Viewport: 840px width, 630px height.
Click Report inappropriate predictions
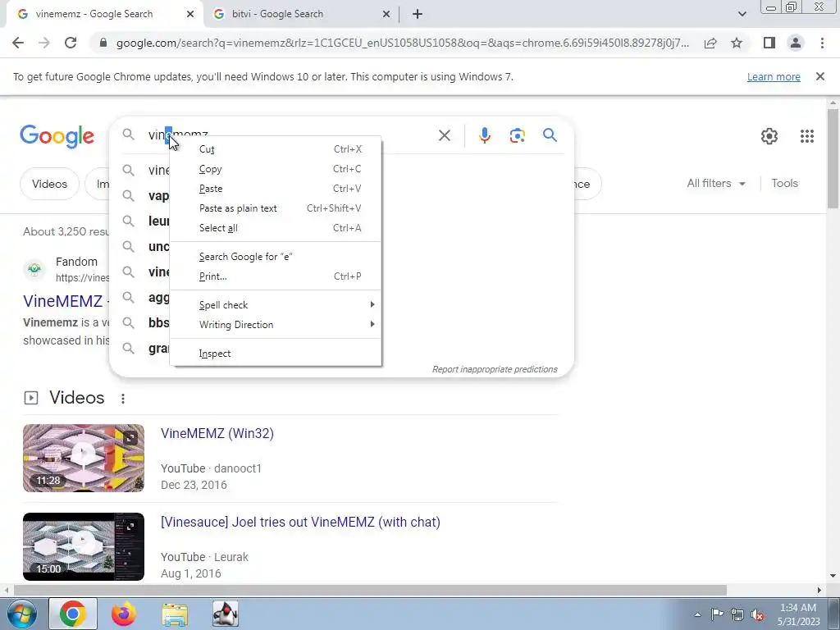click(x=495, y=369)
